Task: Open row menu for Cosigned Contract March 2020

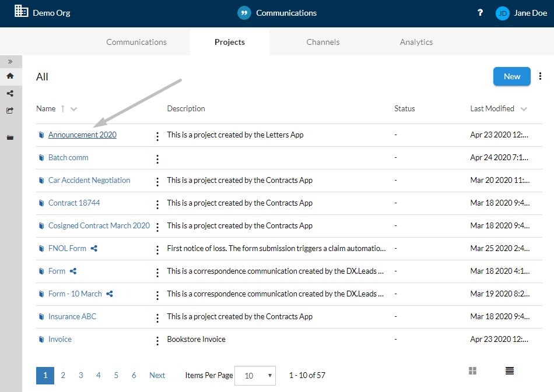Action: pos(157,227)
